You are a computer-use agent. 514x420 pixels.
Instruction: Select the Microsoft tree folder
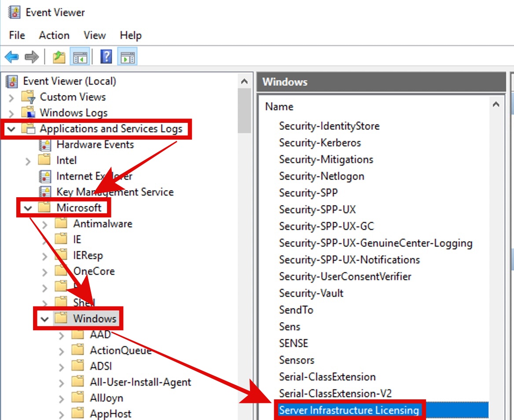coord(79,207)
